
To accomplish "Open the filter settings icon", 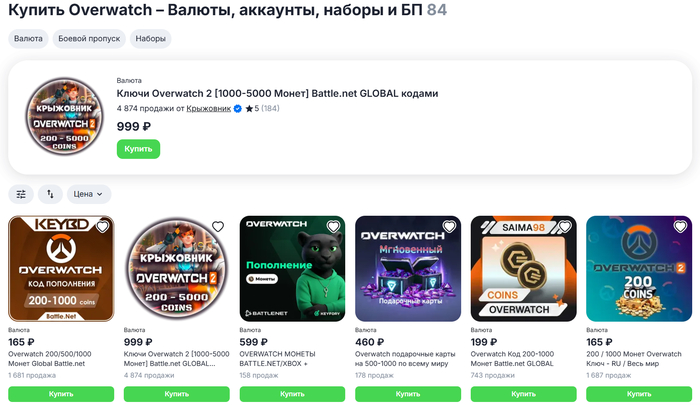I will (21, 194).
